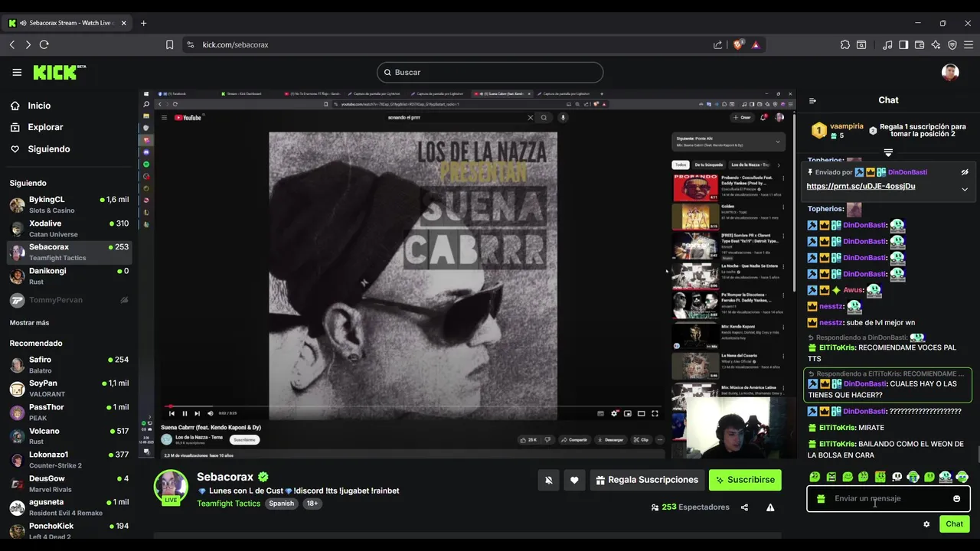Open the pinned prnt.sc link
Viewport: 980px width, 551px height.
(861, 186)
